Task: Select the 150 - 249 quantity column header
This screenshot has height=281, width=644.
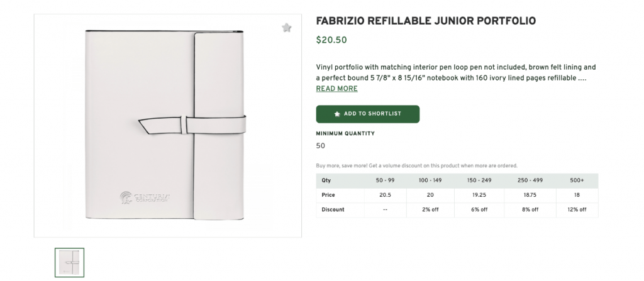Action: [x=479, y=180]
